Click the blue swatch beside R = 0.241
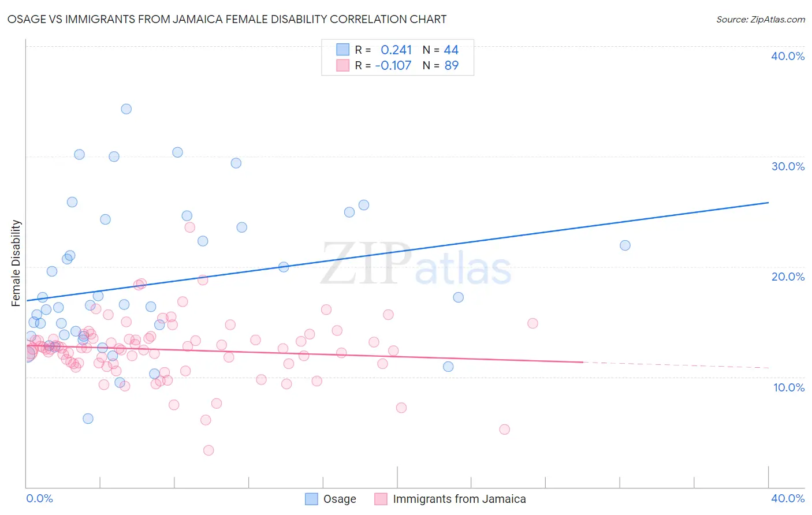Image resolution: width=812 pixels, height=515 pixels. [x=343, y=50]
